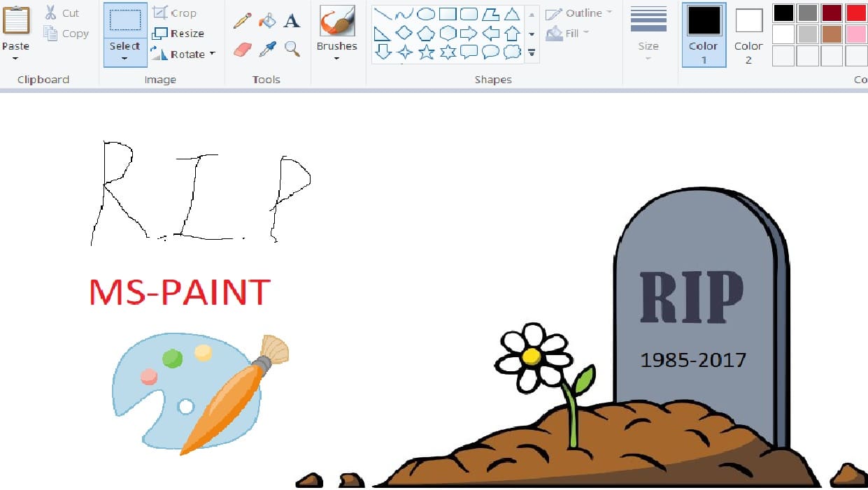
Task: Select the Eraser tool
Action: 242,49
